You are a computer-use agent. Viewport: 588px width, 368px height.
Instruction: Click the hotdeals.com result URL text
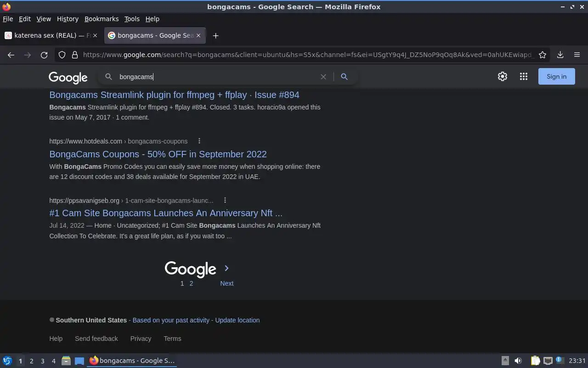click(x=119, y=141)
